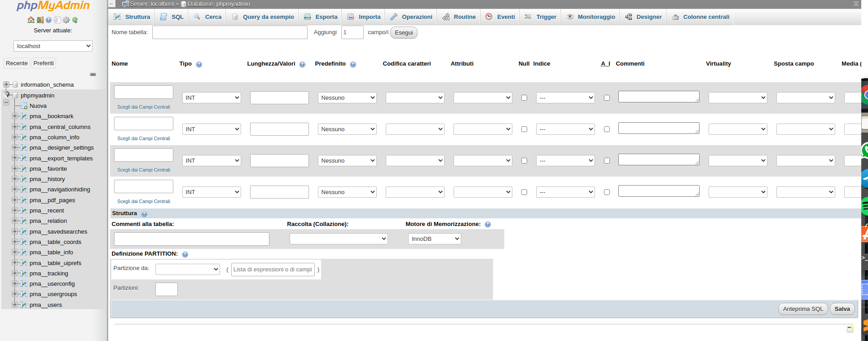Click the help icon next to Predefinito

tap(353, 64)
